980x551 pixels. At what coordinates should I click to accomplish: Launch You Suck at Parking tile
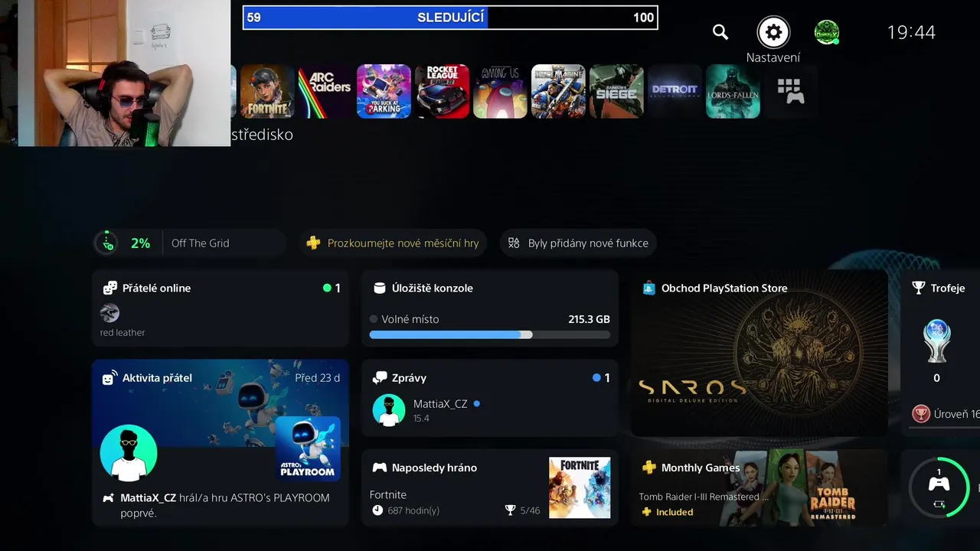tap(384, 91)
